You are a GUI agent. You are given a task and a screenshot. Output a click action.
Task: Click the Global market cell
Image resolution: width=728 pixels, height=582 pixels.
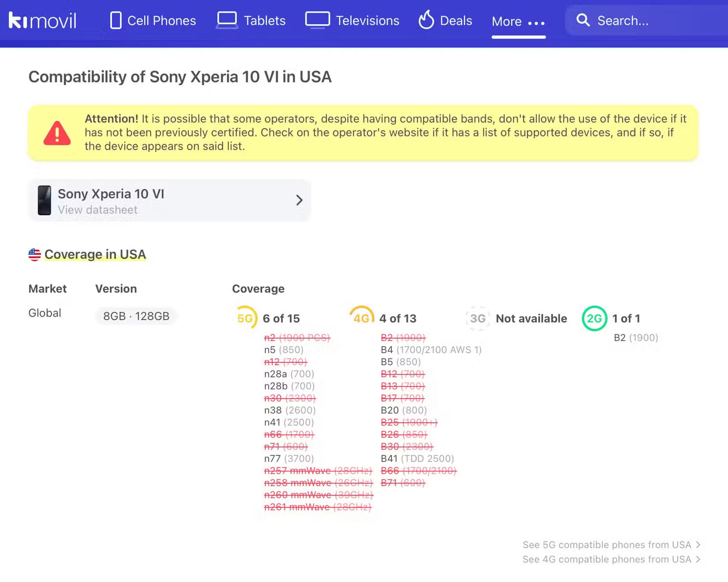click(45, 313)
